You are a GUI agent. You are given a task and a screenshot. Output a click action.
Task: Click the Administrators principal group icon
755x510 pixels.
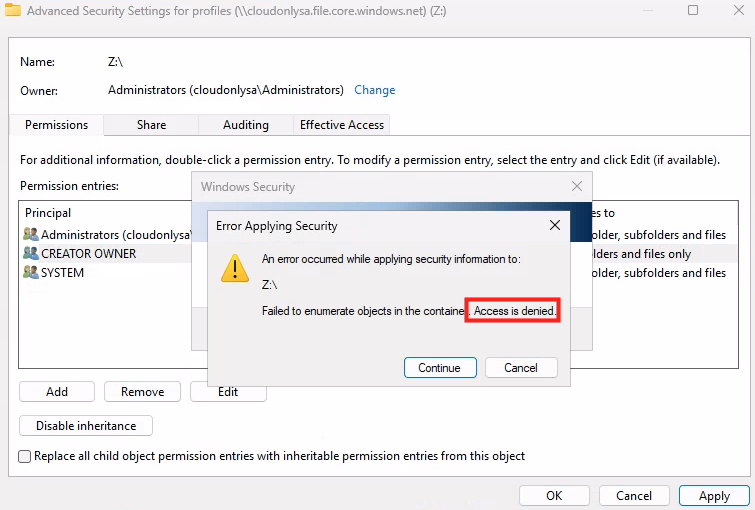point(30,235)
